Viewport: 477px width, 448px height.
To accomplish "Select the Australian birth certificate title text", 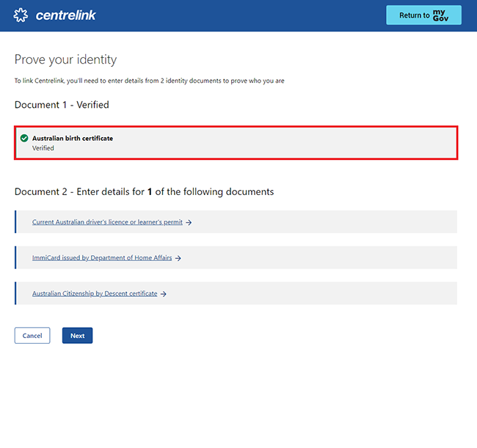I will [73, 138].
